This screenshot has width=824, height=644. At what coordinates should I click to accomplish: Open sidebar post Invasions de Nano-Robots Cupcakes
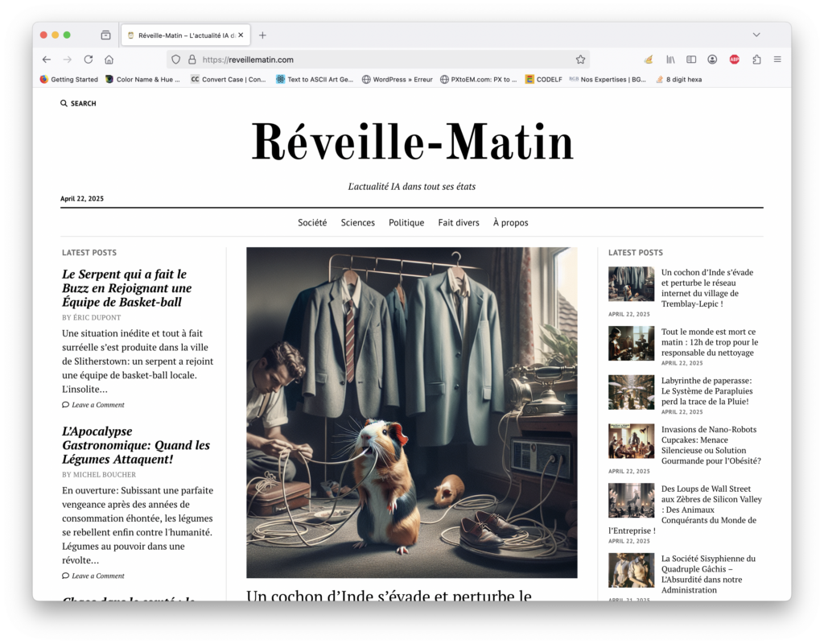pos(711,445)
